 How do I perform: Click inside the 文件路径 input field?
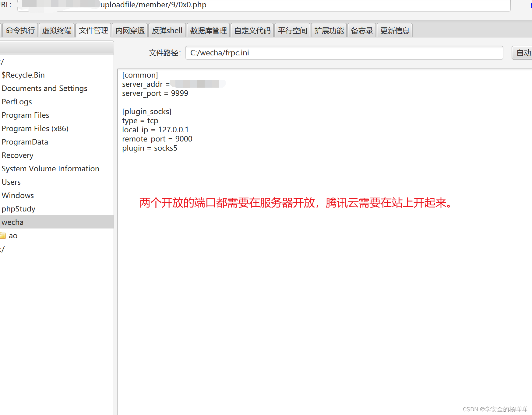pyautogui.click(x=305, y=53)
